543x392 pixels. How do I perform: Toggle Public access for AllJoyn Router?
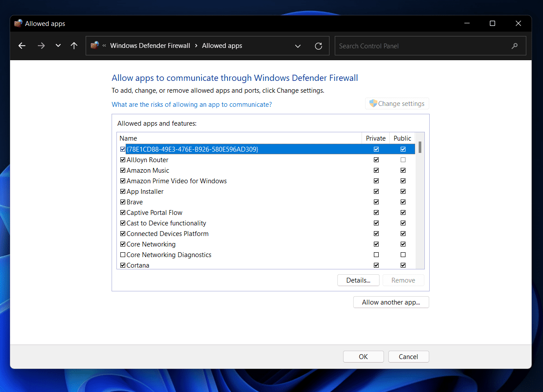point(403,160)
